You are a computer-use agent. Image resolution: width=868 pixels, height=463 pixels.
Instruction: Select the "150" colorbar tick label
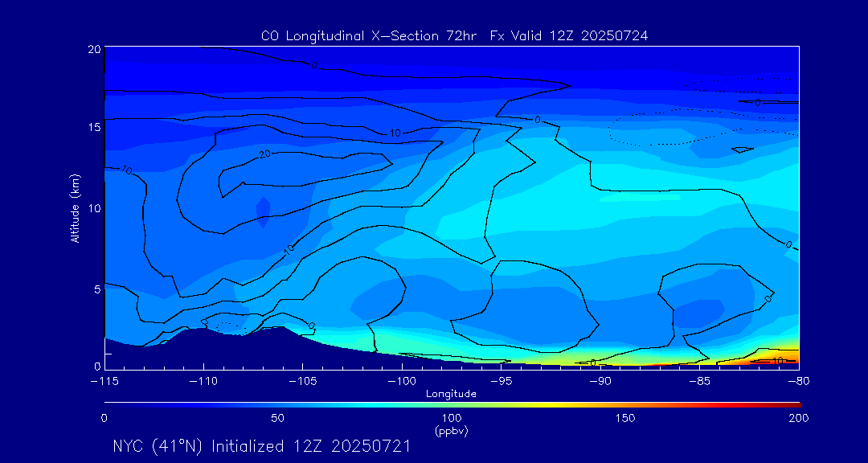[x=625, y=418]
